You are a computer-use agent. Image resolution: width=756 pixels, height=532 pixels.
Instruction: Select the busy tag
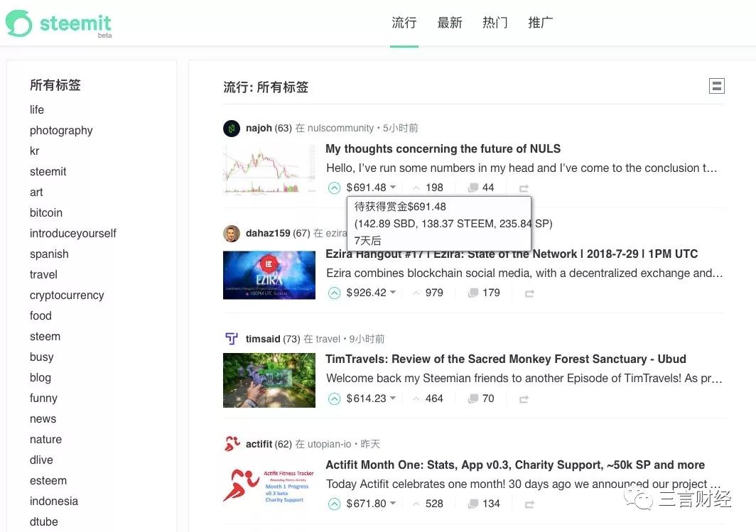click(41, 357)
